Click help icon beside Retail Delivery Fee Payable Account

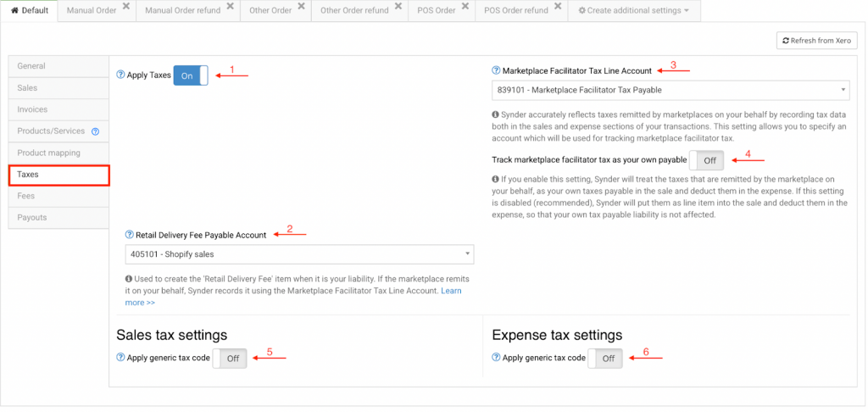tap(129, 235)
